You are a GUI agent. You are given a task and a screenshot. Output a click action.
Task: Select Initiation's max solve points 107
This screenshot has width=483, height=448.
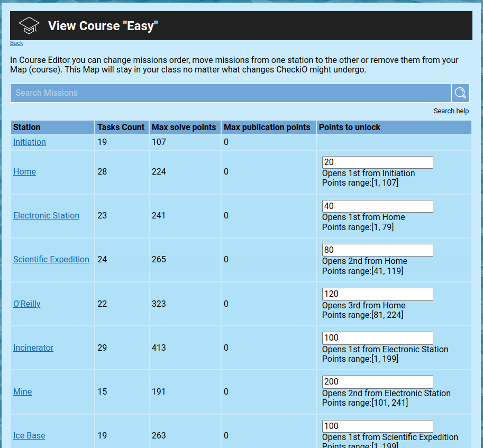point(159,142)
